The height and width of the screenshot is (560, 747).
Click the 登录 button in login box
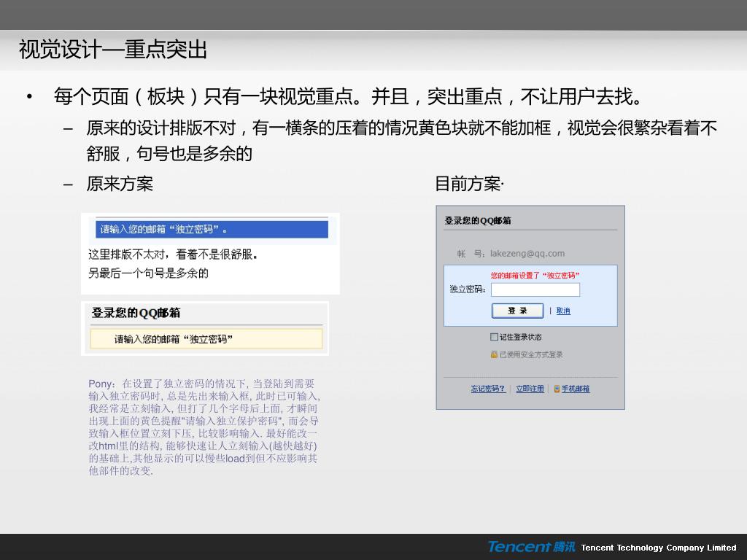pyautogui.click(x=517, y=311)
